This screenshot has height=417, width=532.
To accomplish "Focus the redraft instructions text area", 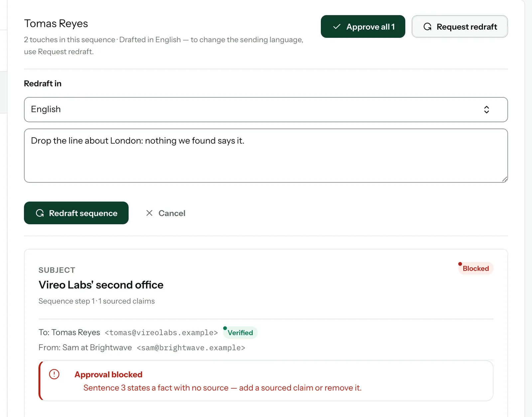I will pyautogui.click(x=266, y=156).
